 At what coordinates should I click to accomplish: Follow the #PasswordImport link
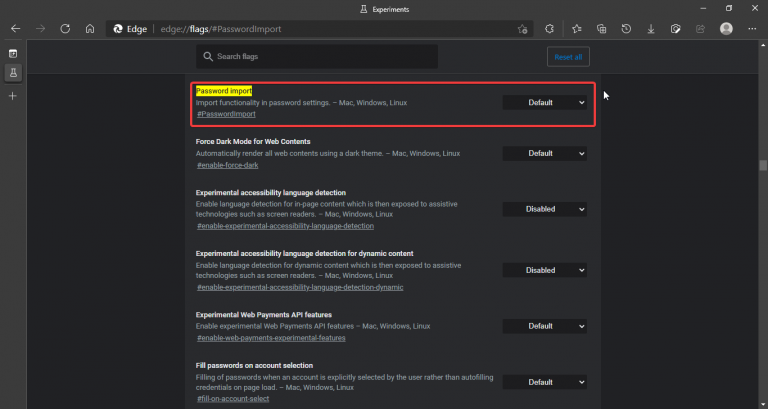pyautogui.click(x=226, y=114)
